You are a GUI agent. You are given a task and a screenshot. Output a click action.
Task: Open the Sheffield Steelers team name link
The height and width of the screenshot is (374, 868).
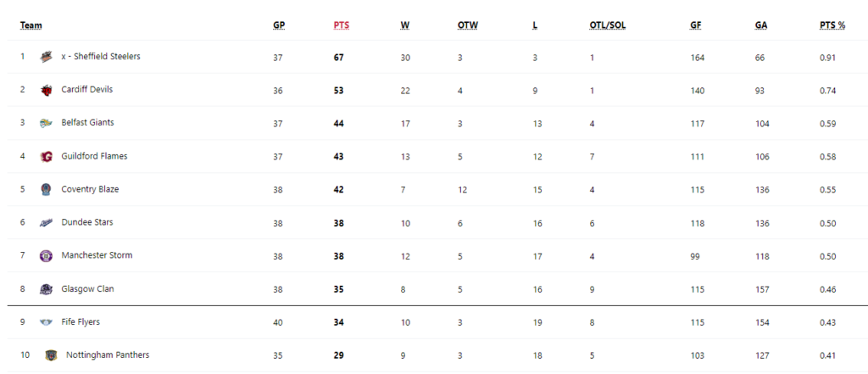pos(101,57)
